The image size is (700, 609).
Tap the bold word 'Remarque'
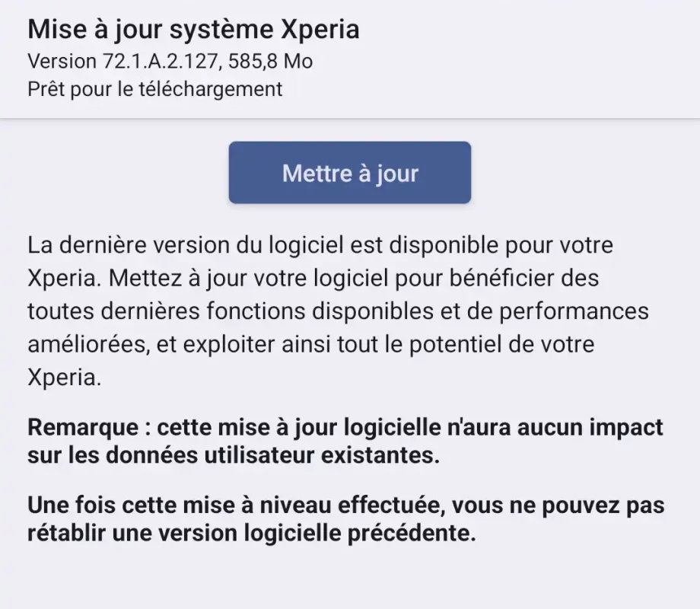tap(82, 426)
